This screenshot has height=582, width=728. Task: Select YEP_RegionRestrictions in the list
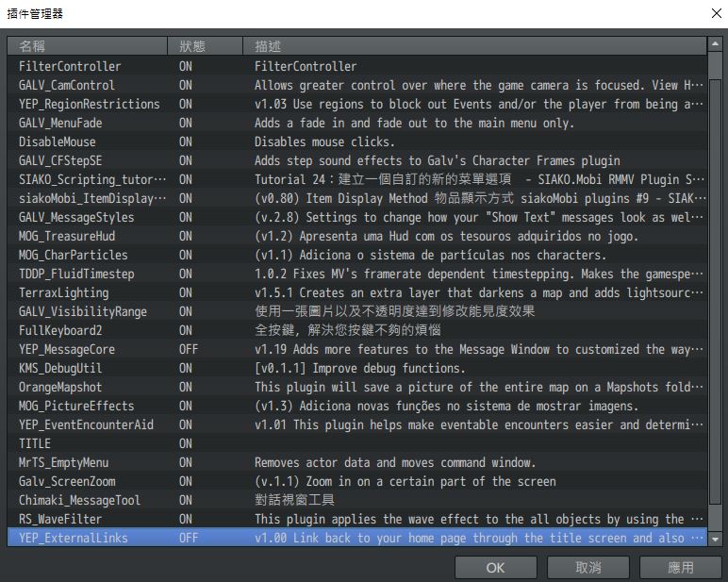tap(357, 104)
